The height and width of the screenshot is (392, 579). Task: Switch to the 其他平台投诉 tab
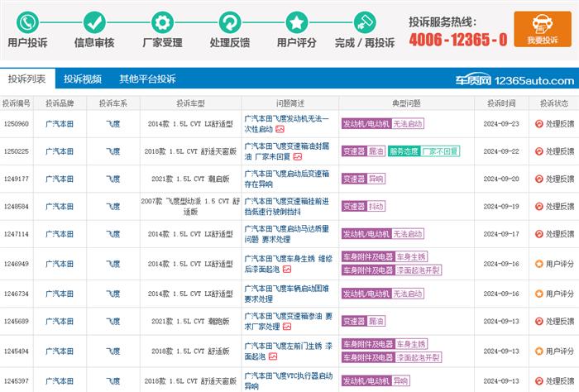[x=148, y=79]
